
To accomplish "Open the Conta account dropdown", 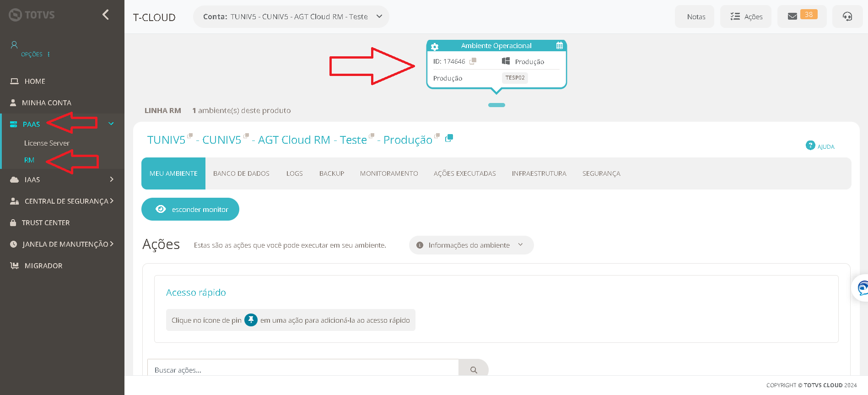I will pyautogui.click(x=291, y=16).
